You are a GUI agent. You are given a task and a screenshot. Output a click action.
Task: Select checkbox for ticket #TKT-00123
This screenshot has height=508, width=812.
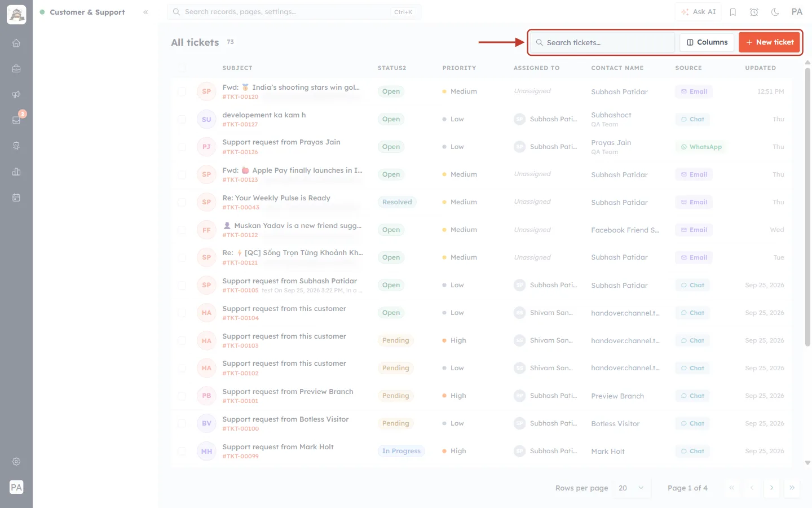click(x=182, y=174)
